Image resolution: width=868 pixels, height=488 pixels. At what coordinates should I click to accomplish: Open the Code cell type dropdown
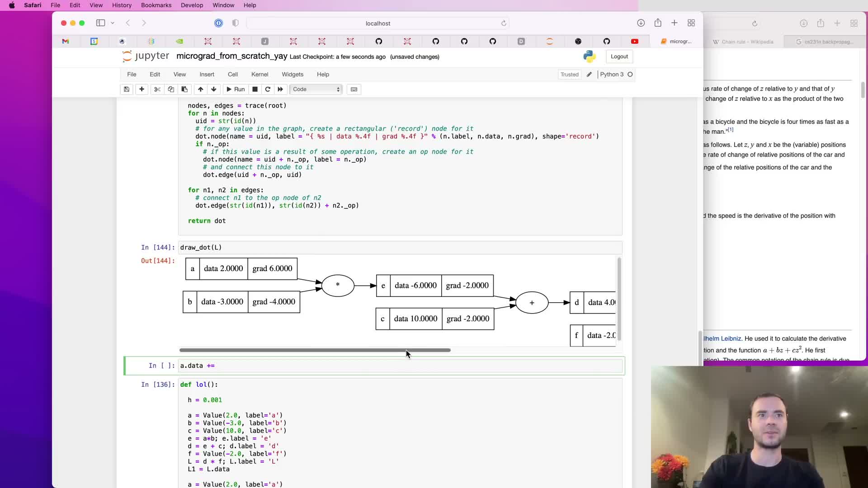[x=316, y=89]
